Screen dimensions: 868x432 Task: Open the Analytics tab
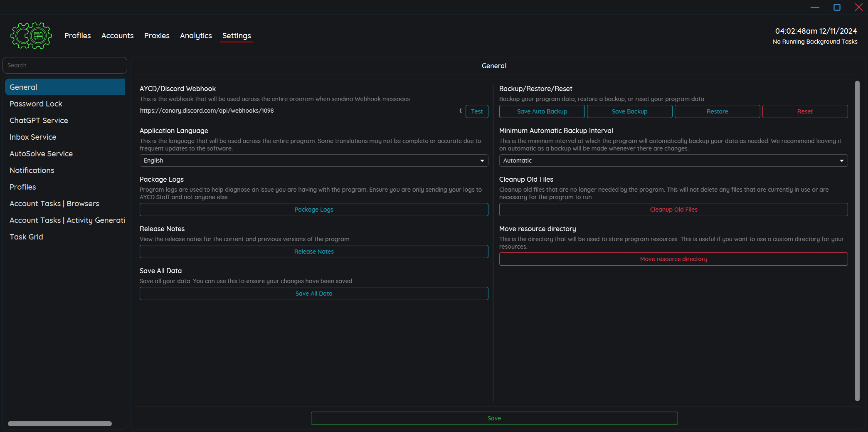point(196,36)
